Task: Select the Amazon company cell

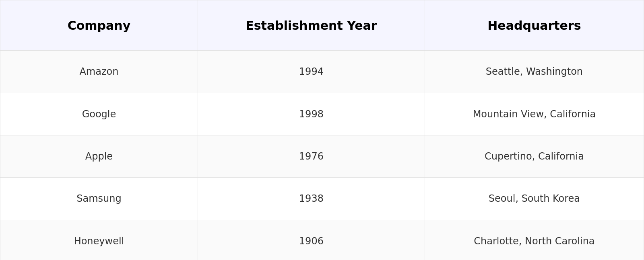Action: [x=99, y=72]
